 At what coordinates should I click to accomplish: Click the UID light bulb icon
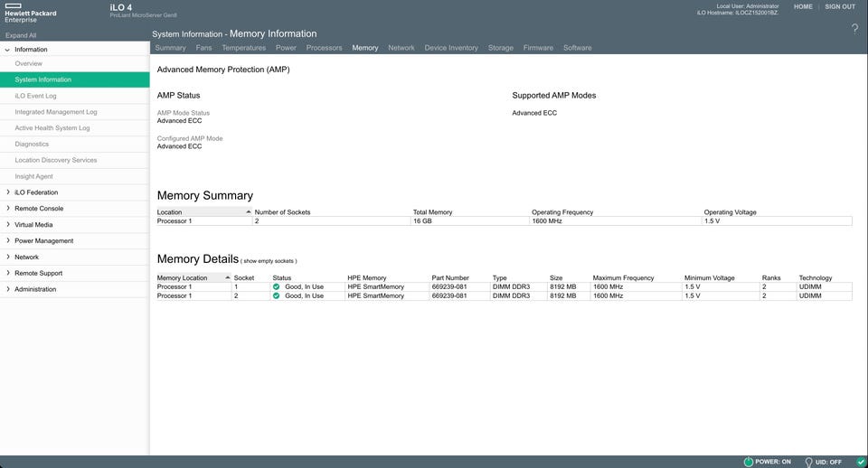coord(808,462)
